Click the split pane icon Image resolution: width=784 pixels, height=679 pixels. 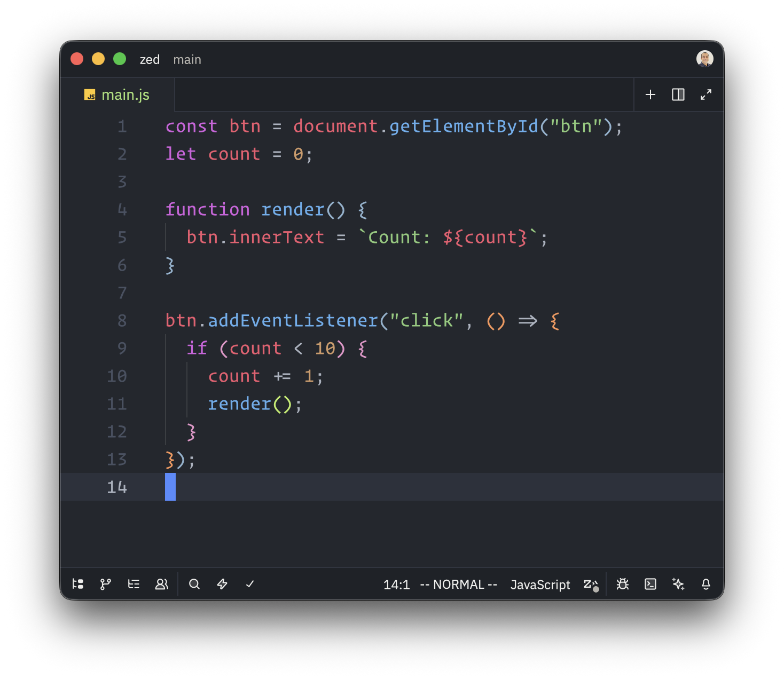tap(678, 94)
